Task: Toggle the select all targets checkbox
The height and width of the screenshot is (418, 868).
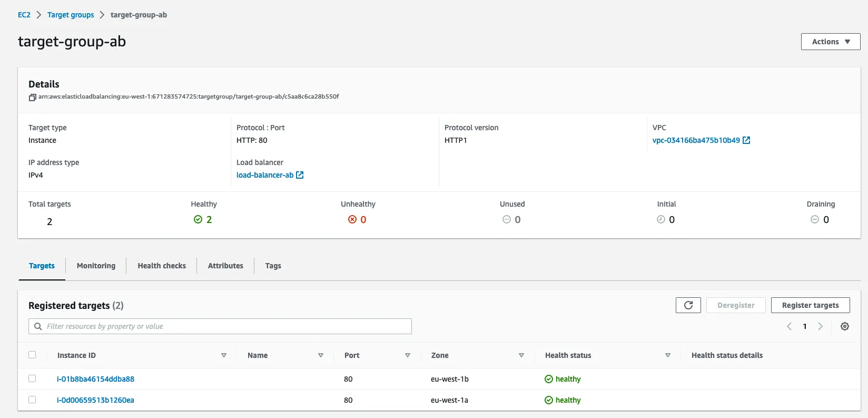Action: click(32, 355)
